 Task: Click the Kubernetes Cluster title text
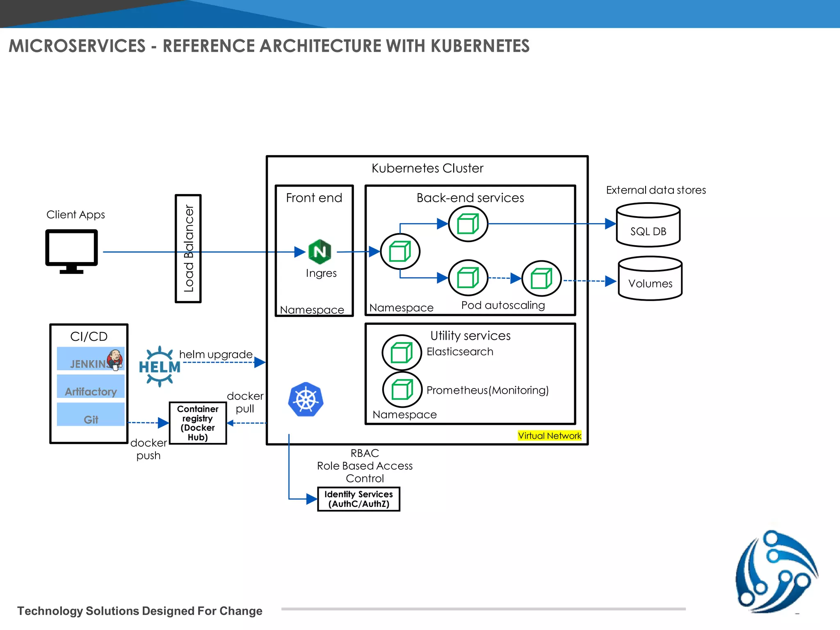point(427,168)
